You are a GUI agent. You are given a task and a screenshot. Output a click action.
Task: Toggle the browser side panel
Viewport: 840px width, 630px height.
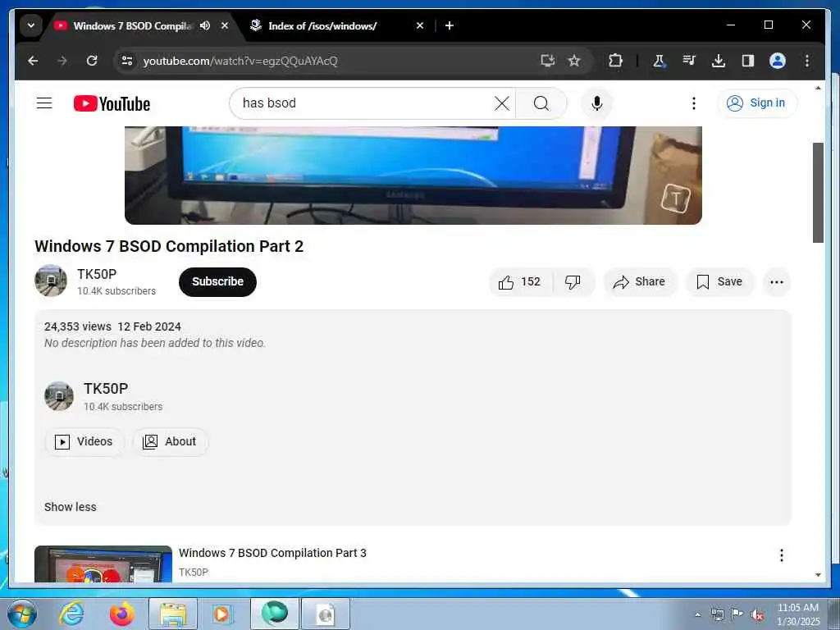click(748, 61)
